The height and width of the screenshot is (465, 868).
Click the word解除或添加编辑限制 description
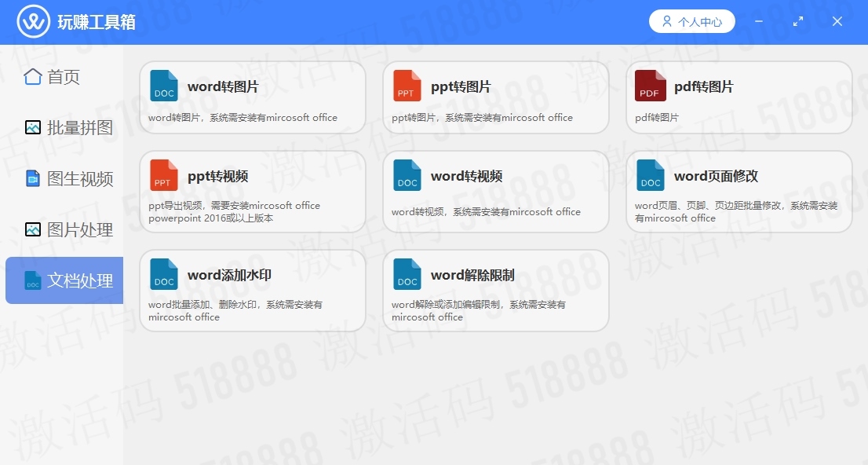click(x=478, y=311)
